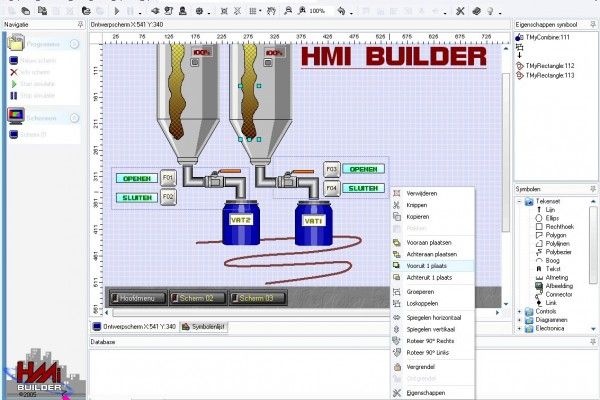The image size is (600, 400).
Task: Expand the Diagrammen symbol folder
Action: (520, 319)
